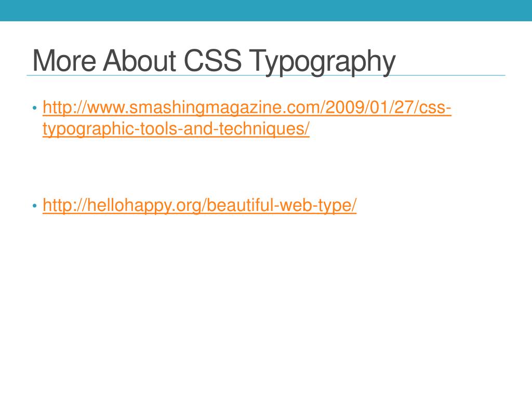Click the bullet before the smashingmagazine link
The height and width of the screenshot is (399, 532).
(35, 108)
